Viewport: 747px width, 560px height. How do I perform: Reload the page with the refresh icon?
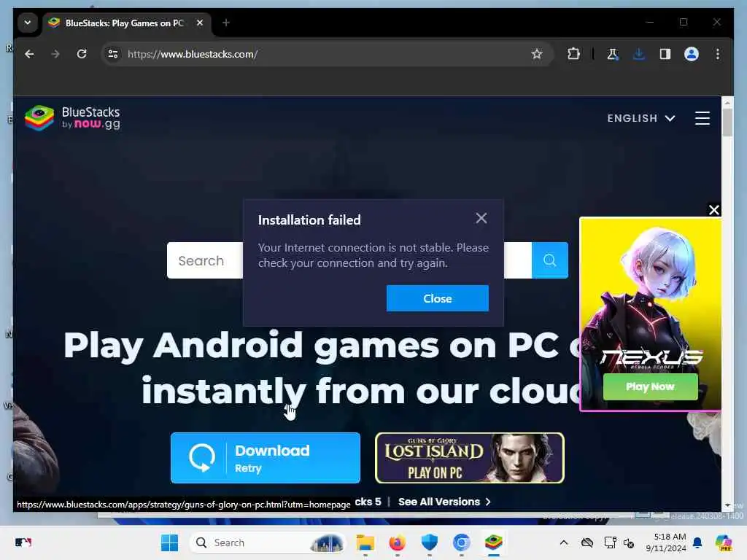82,54
